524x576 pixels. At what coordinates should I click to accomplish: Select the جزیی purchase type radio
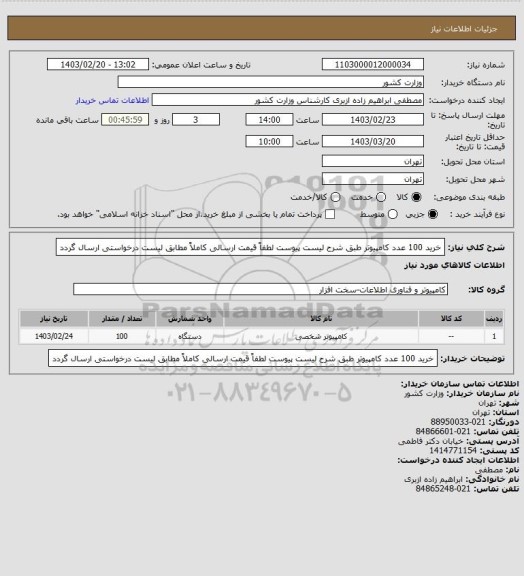tap(434, 214)
